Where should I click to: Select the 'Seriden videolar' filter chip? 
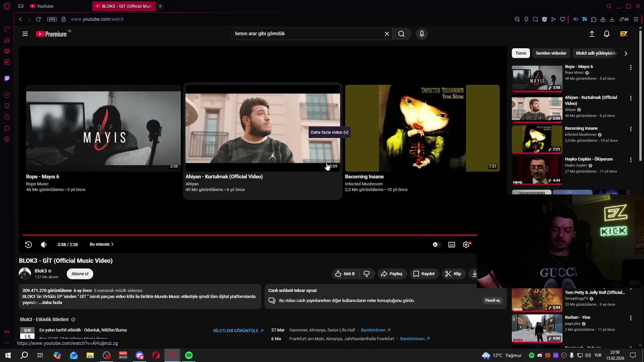point(551,53)
